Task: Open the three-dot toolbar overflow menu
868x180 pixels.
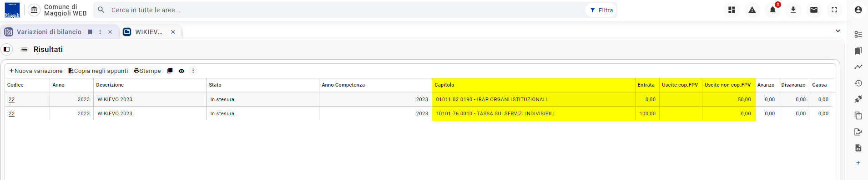Action: [193, 71]
